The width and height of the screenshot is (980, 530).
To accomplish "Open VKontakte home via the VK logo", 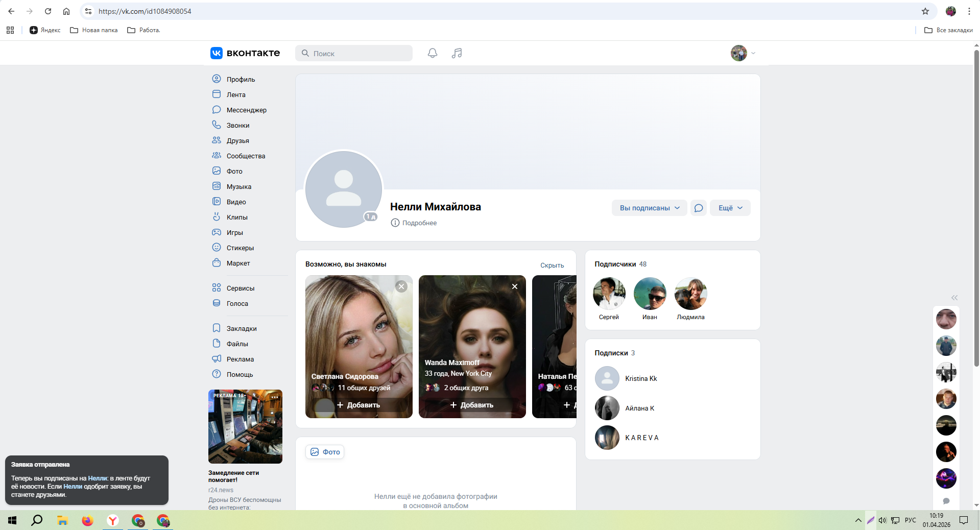I will click(x=245, y=53).
